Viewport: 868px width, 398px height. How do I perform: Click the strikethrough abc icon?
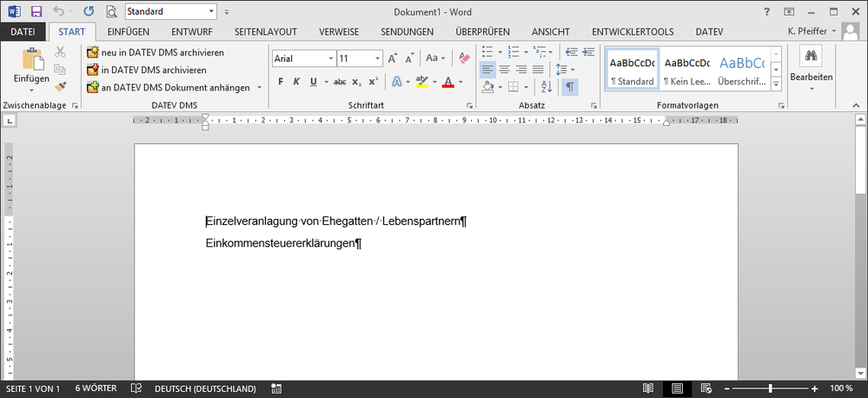pos(340,82)
